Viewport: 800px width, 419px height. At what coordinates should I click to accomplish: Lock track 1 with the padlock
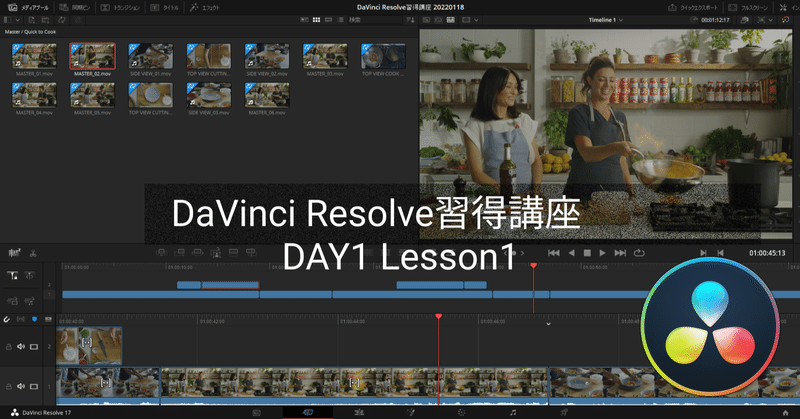[9, 386]
